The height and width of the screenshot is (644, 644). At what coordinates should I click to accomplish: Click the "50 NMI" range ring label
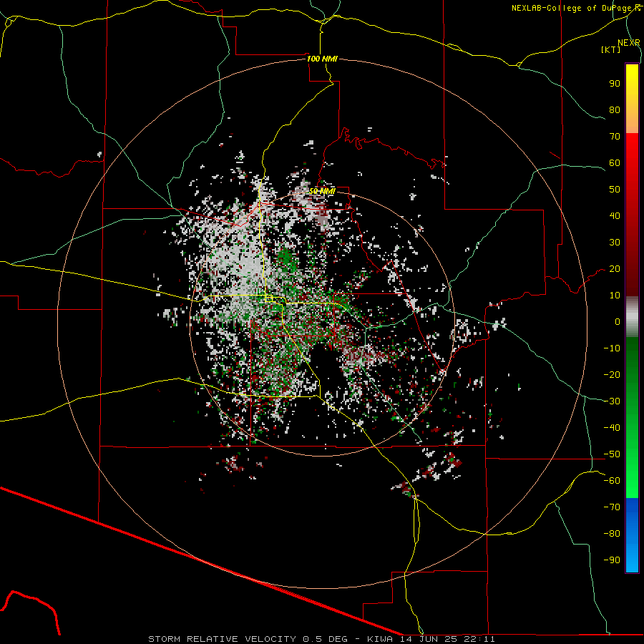point(322,191)
